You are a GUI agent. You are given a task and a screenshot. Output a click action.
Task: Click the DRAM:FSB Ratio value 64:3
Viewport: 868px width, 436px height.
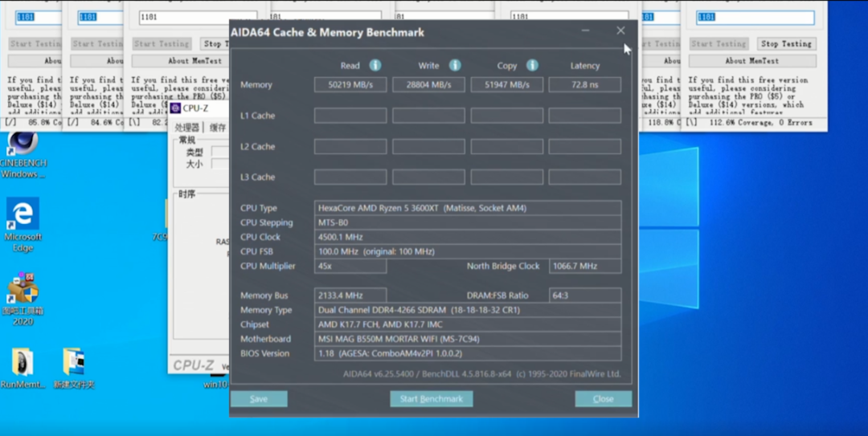(585, 295)
